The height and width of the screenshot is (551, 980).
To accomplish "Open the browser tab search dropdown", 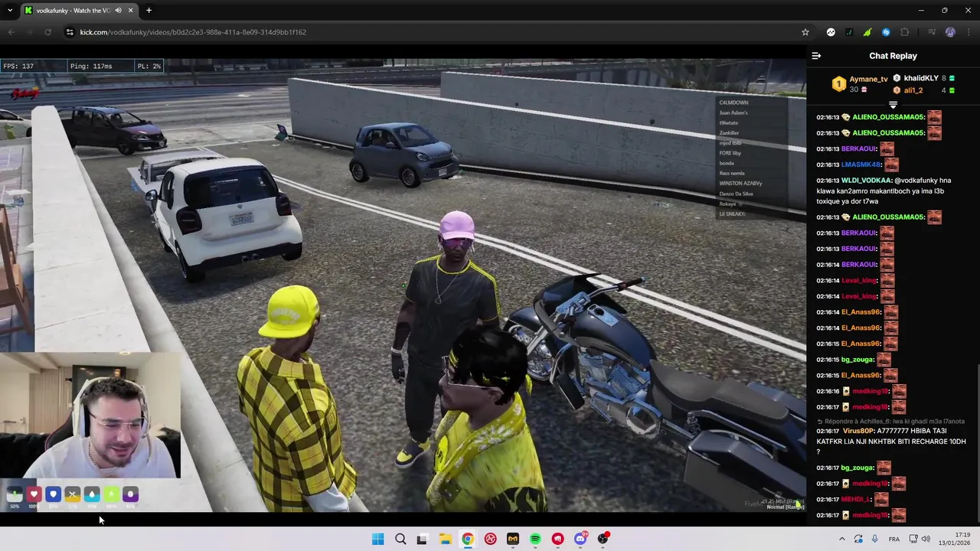I will point(10,10).
